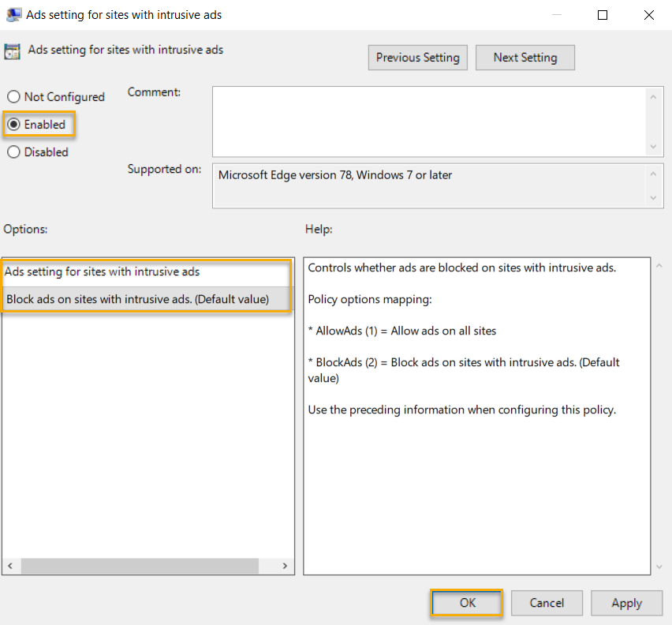Dismiss the dialog with Cancel

[x=547, y=602]
